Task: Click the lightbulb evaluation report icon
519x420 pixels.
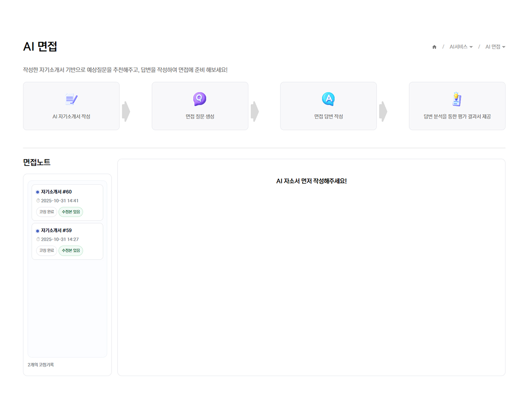Action: tap(457, 99)
